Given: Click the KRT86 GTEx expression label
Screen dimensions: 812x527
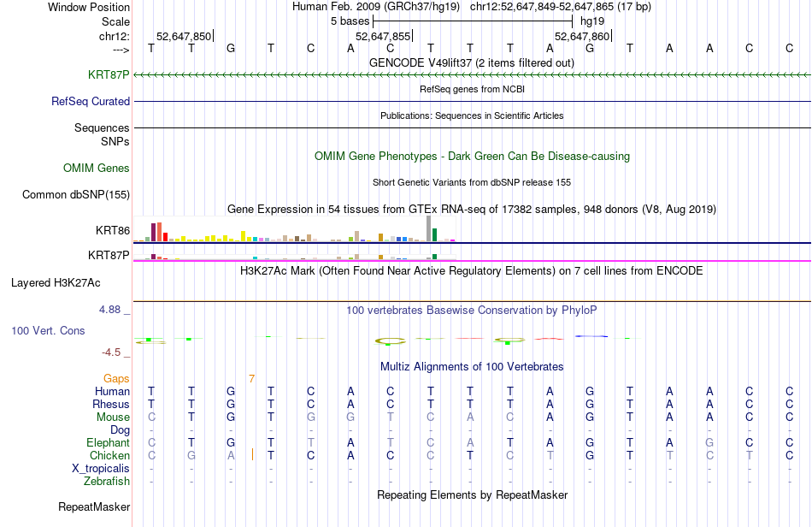Looking at the screenshot, I should click(x=112, y=231).
